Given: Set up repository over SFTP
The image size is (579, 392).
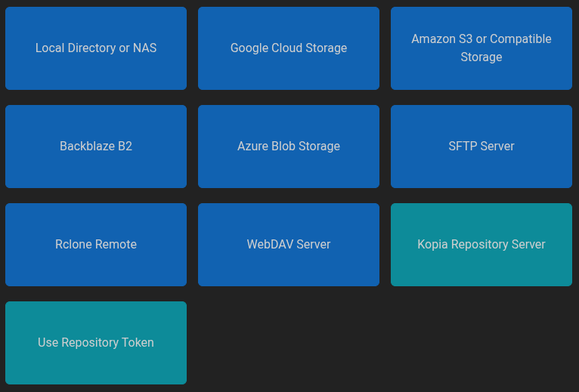Looking at the screenshot, I should (481, 147).
